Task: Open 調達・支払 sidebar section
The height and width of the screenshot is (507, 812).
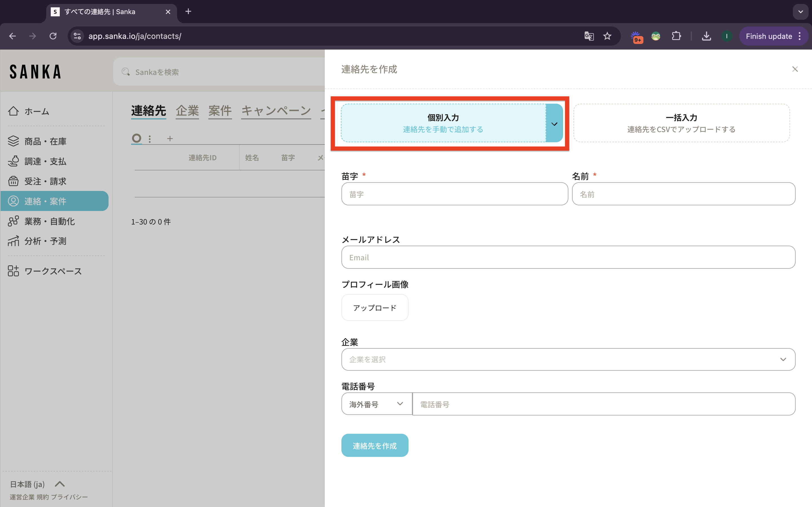Action: click(45, 161)
